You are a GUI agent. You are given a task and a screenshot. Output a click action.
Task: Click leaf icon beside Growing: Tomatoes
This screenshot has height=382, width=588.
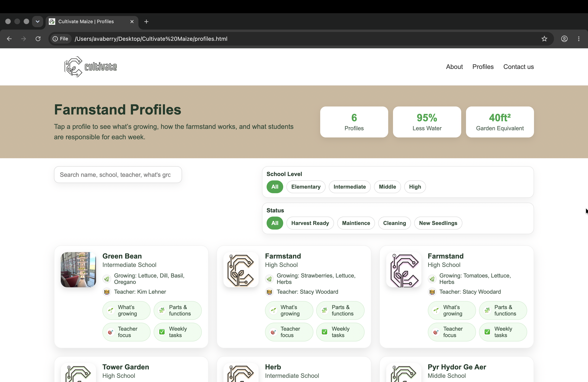[x=432, y=279]
